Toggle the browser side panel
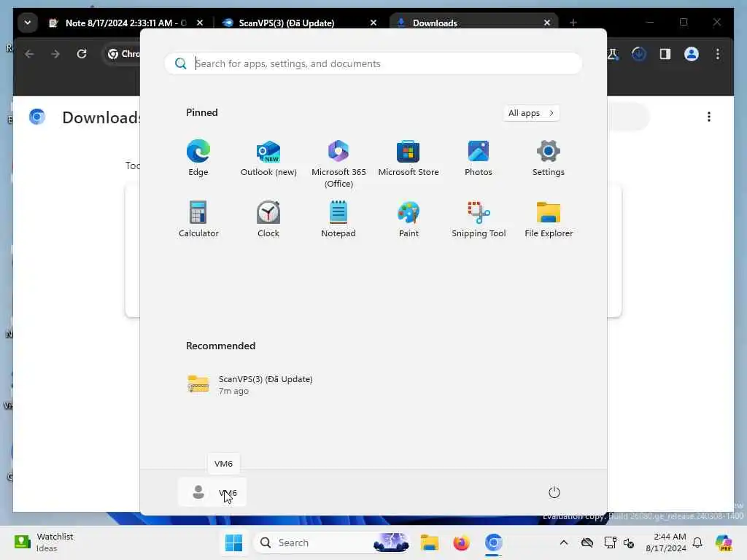Viewport: 747px width, 560px height. point(665,54)
